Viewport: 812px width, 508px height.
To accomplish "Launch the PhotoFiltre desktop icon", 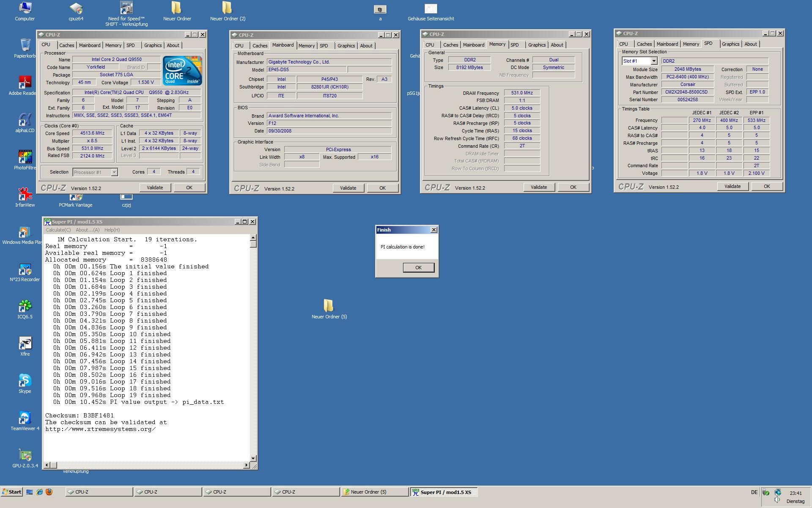I will (25, 160).
